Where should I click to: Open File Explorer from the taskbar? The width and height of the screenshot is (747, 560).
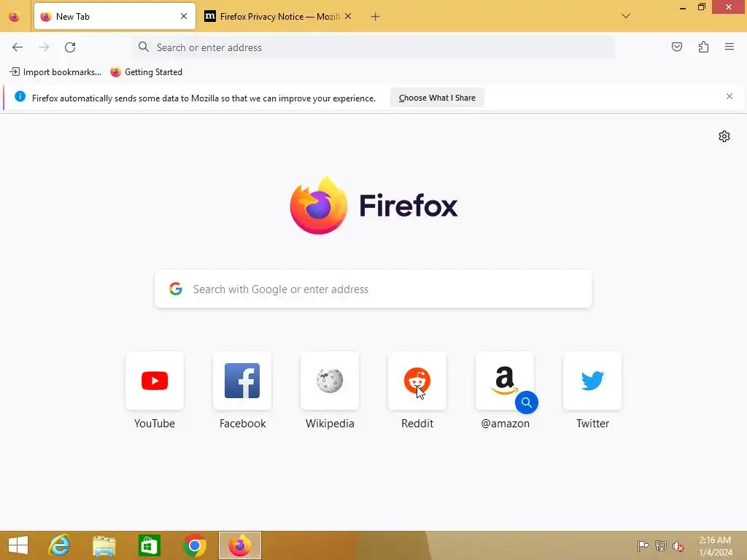click(104, 545)
